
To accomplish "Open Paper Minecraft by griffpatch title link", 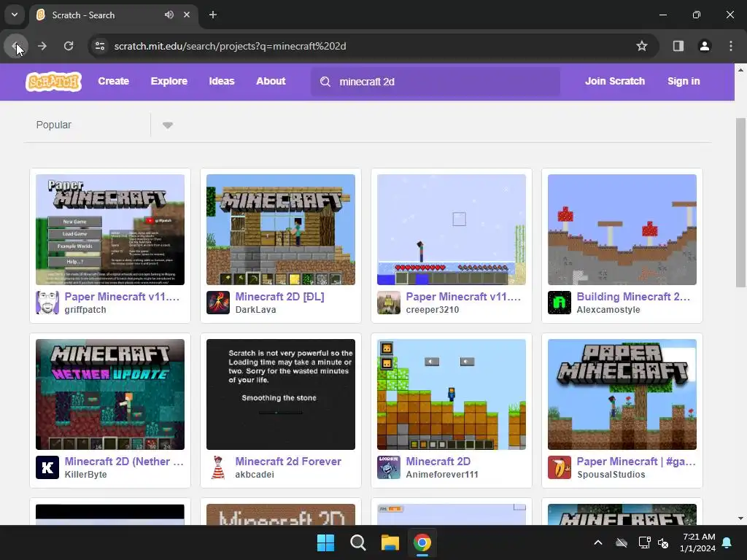I will (122, 297).
